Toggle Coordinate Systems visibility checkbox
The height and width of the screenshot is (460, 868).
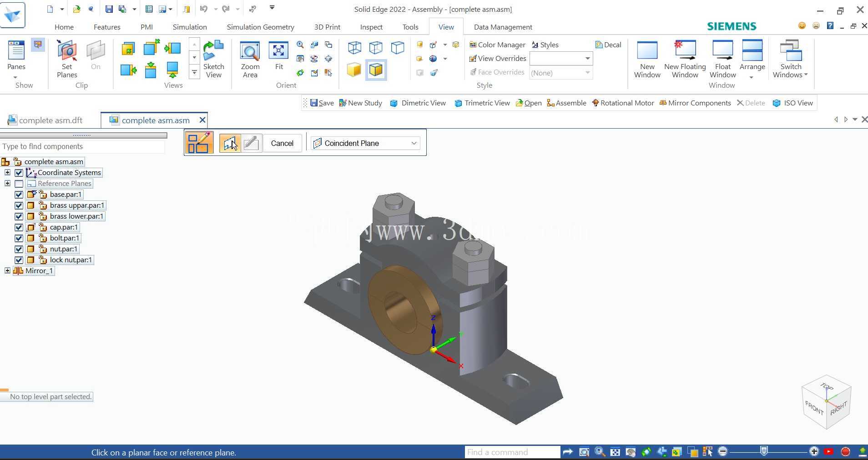click(19, 173)
